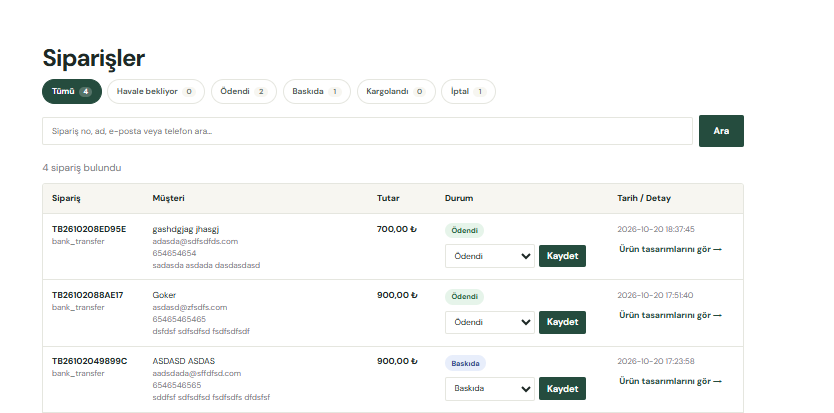This screenshot has width=834, height=413.
Task: Click order number TB2610208ED95E
Action: [89, 229]
